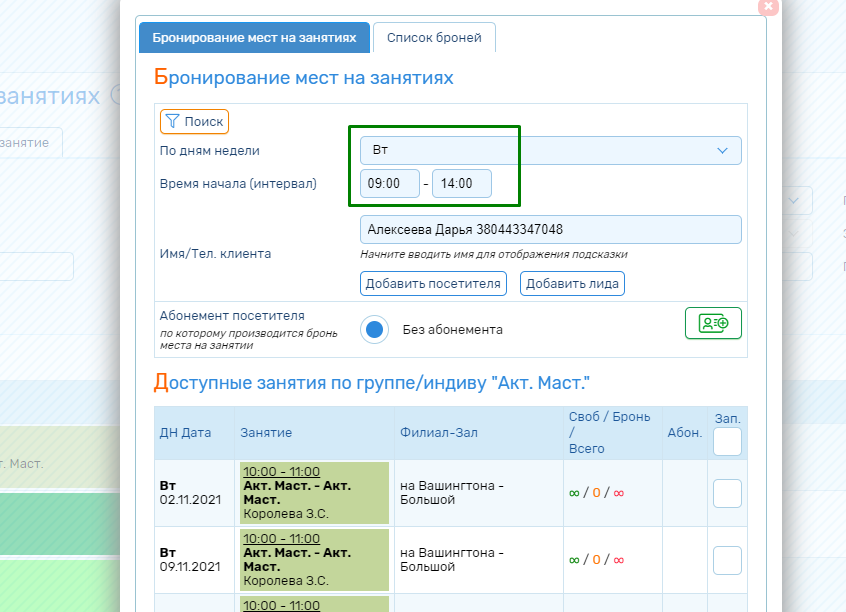
Task: Select the Без абонемента radio button
Action: coord(374,329)
